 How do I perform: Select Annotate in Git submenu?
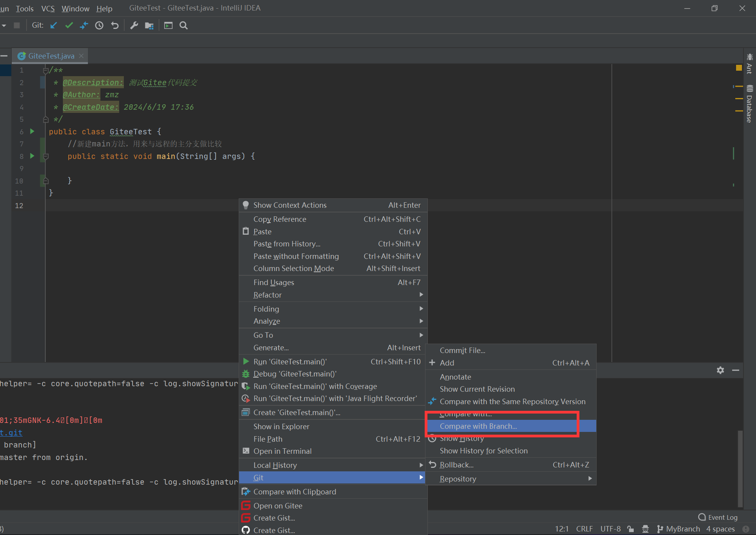click(x=511, y=377)
